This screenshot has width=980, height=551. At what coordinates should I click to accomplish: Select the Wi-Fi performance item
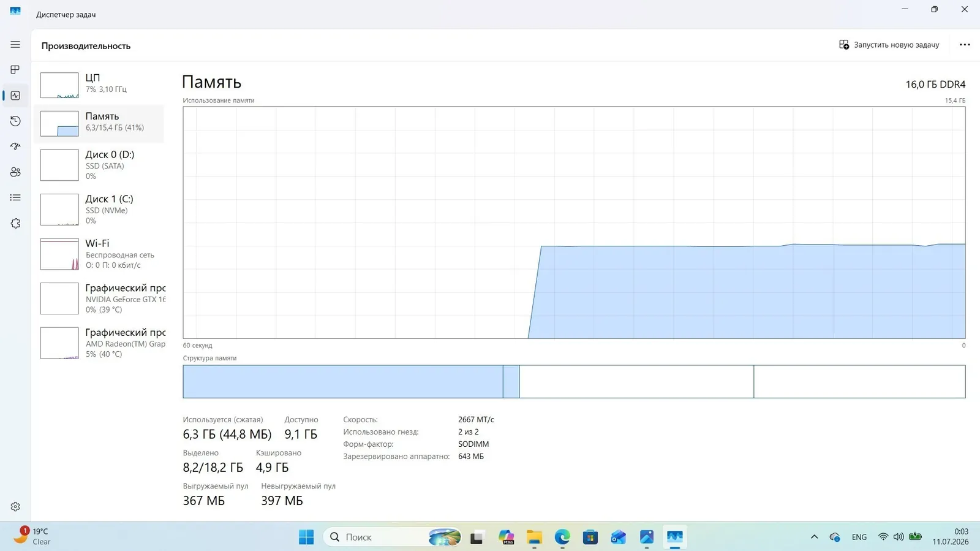point(99,254)
